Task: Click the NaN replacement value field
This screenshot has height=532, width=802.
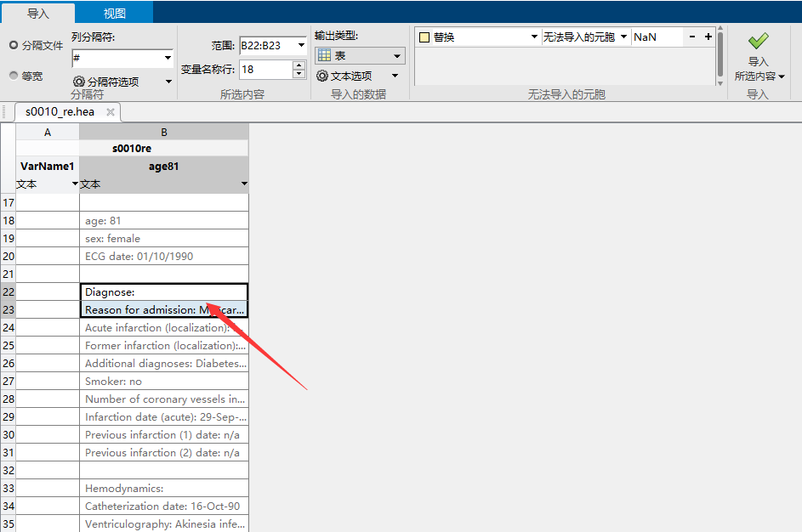Action: pyautogui.click(x=657, y=37)
